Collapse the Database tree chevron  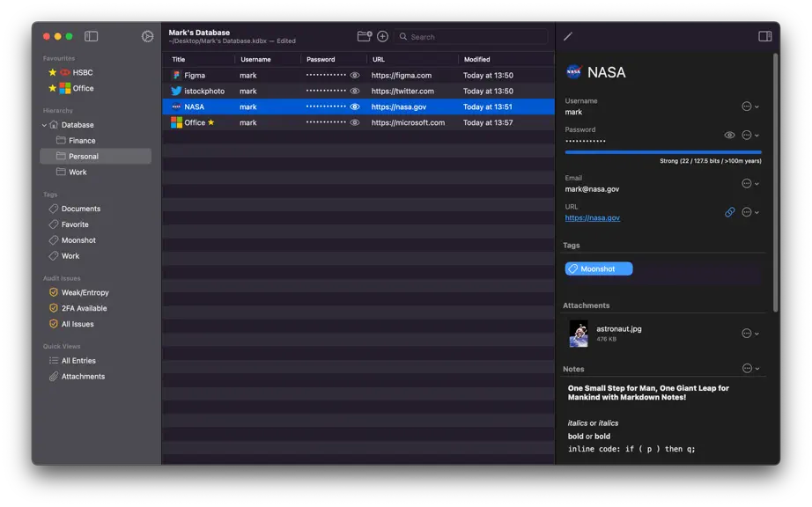tap(45, 125)
